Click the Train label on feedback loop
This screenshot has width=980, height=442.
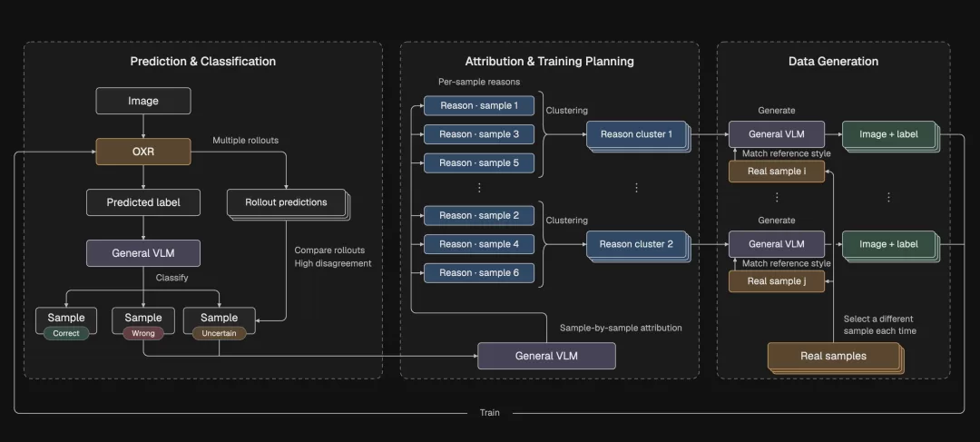coord(489,413)
